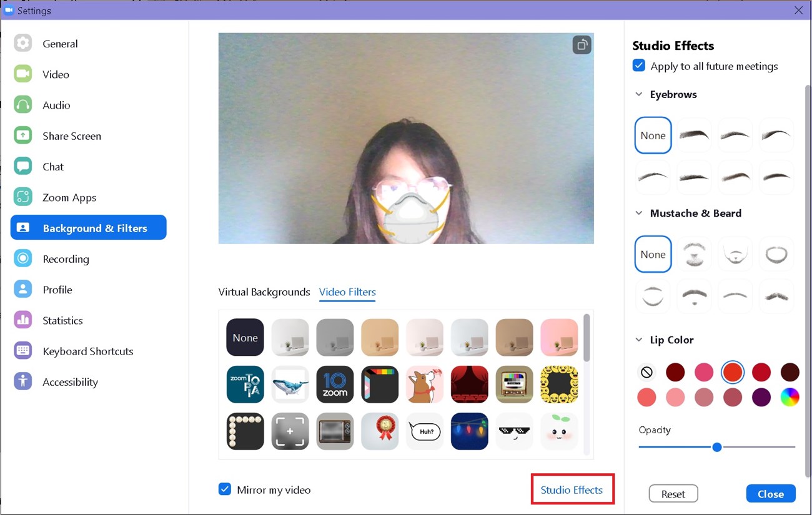Apply the award ribbon rosette filter

(x=380, y=431)
